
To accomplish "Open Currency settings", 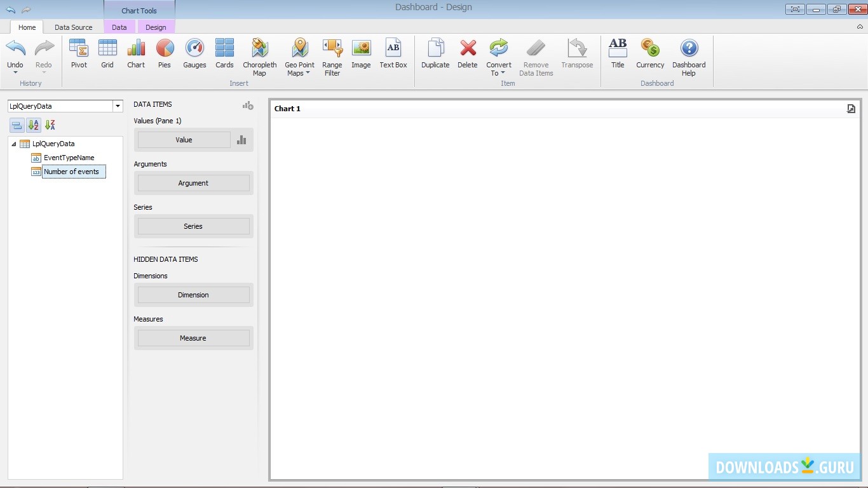I will point(650,53).
